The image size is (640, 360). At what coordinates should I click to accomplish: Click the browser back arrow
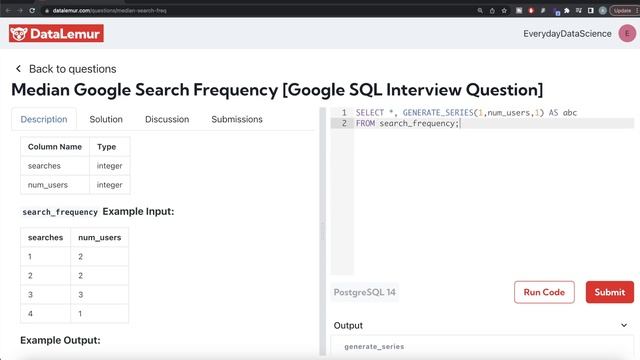click(x=8, y=11)
